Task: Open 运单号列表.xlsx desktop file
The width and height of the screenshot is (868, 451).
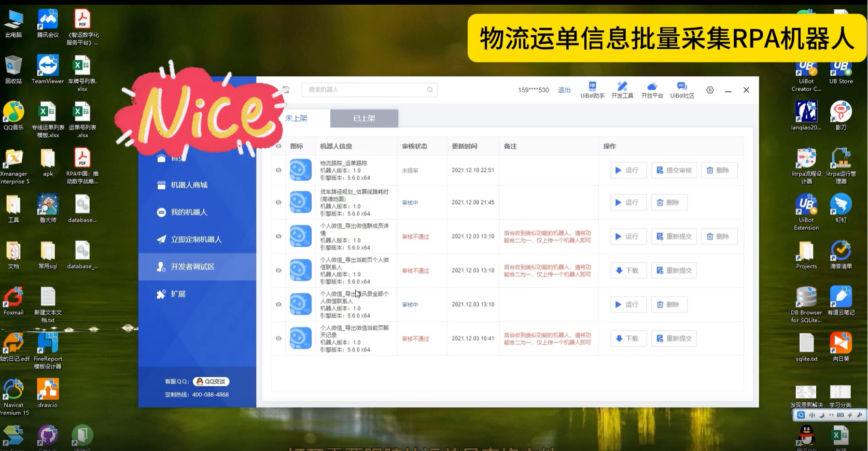Action: tap(82, 120)
